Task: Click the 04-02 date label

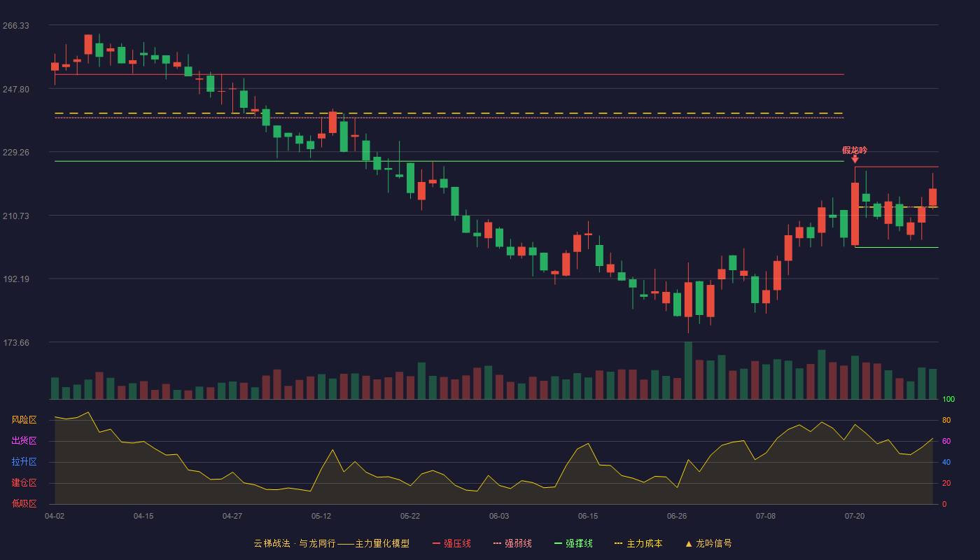Action: click(x=55, y=516)
